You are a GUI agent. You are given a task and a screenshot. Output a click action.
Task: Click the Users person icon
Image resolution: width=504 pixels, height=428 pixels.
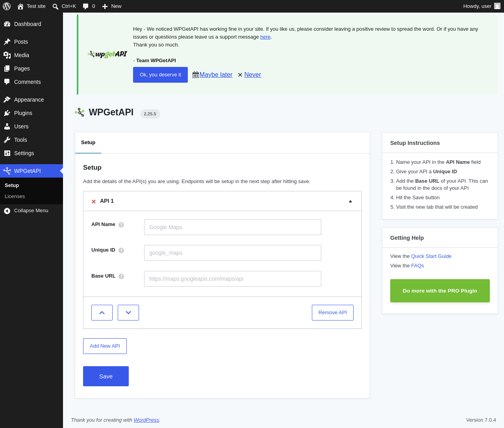pyautogui.click(x=7, y=126)
